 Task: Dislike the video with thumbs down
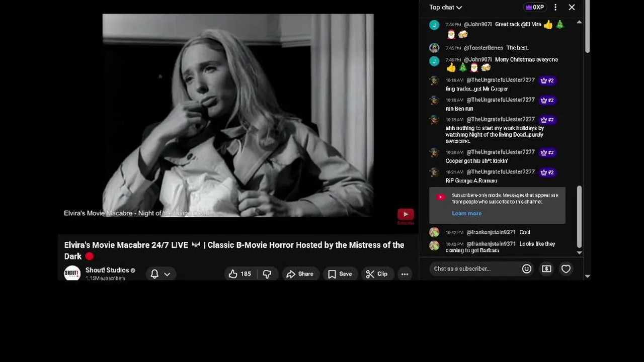point(267,274)
